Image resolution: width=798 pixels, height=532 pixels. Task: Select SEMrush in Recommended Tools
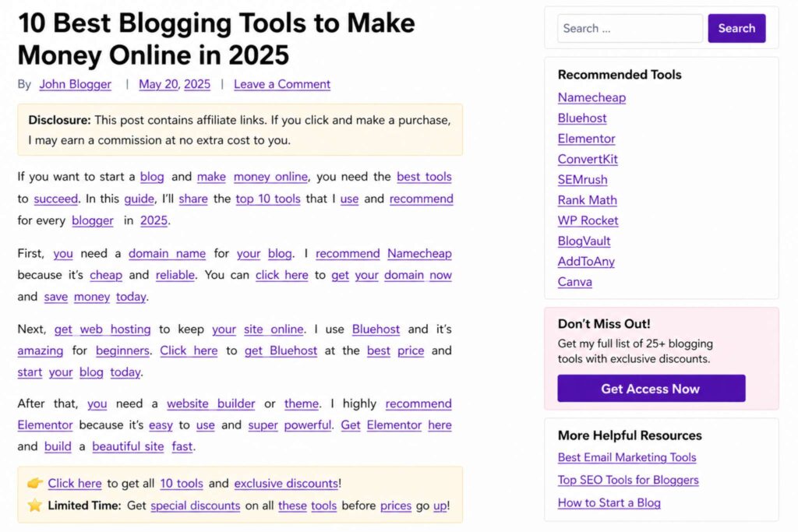pyautogui.click(x=582, y=179)
